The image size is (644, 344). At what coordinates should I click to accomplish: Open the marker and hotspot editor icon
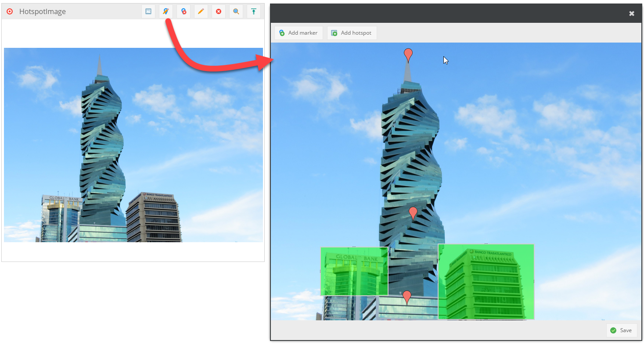click(x=166, y=12)
